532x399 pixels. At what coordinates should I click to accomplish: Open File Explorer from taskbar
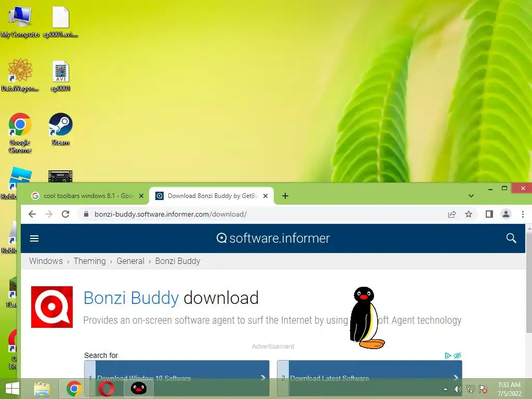coord(42,389)
